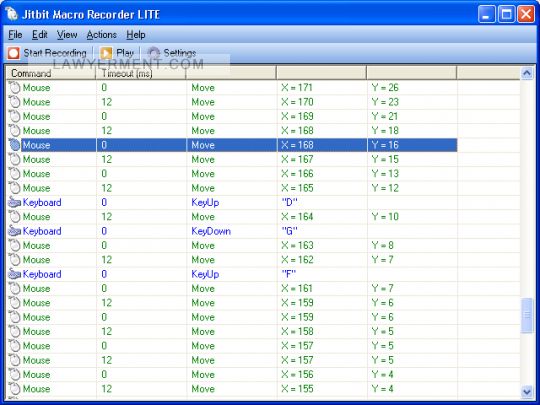Click the "G" key value cell
This screenshot has width=540, height=405.
click(289, 231)
